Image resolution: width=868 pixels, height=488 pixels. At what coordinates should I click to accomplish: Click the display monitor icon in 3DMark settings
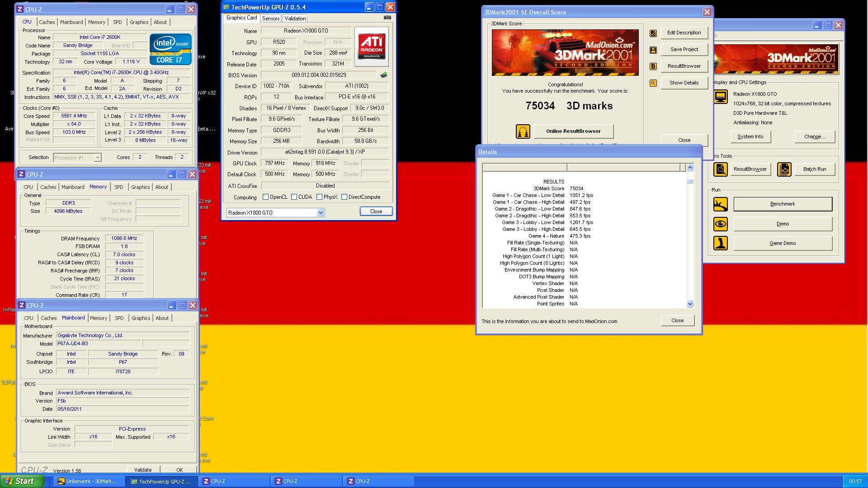[x=721, y=97]
